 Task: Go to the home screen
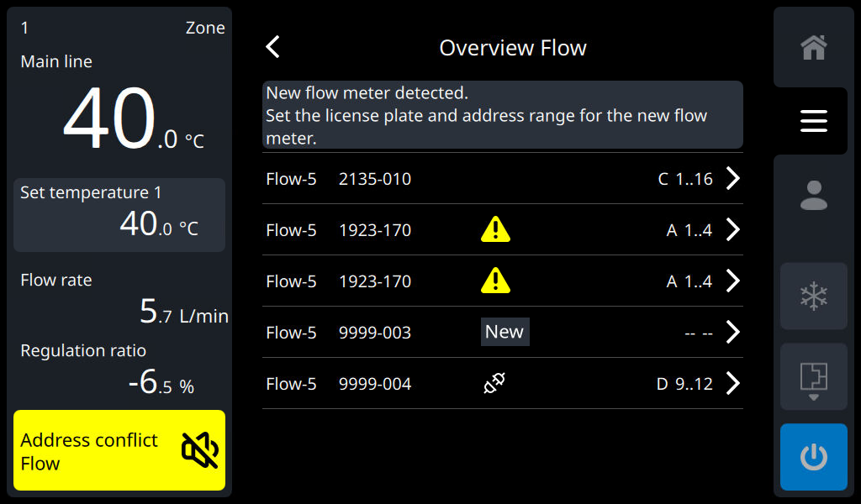click(x=813, y=48)
